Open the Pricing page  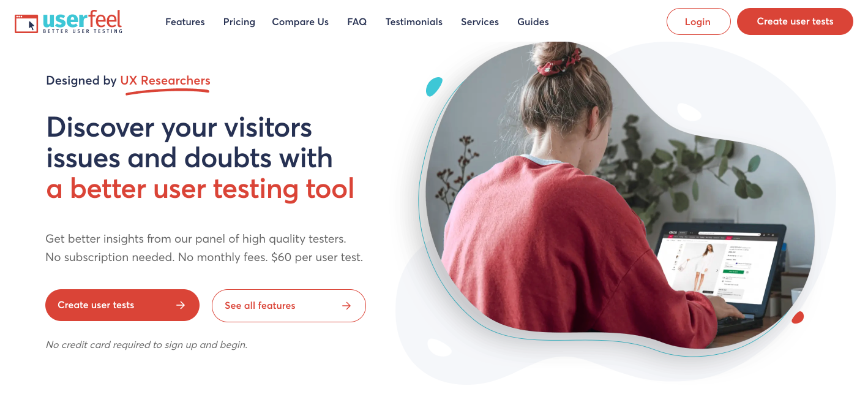239,22
